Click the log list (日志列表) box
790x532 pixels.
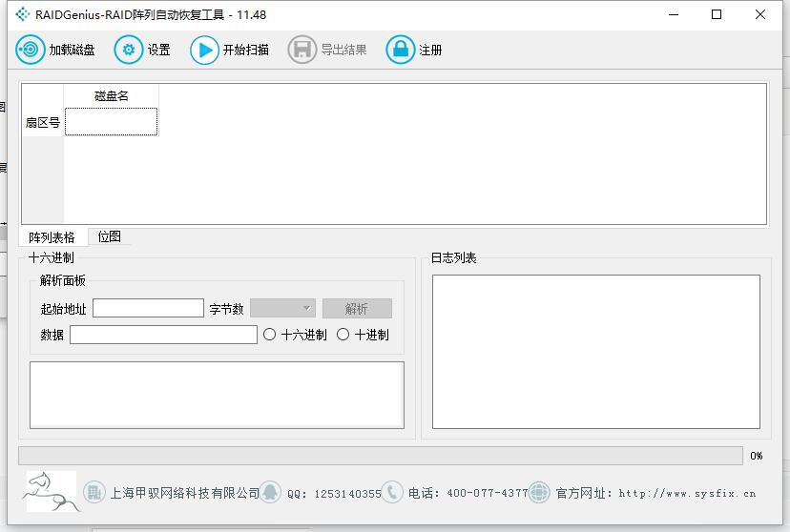(x=595, y=352)
